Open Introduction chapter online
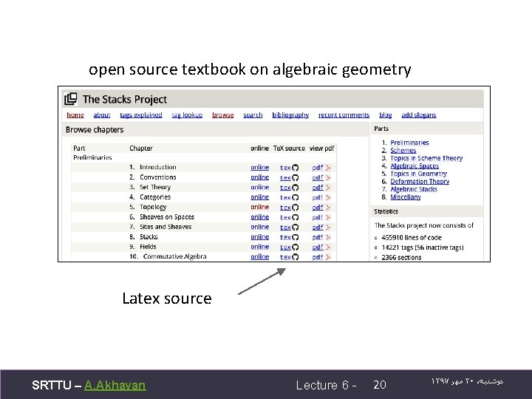 click(260, 167)
